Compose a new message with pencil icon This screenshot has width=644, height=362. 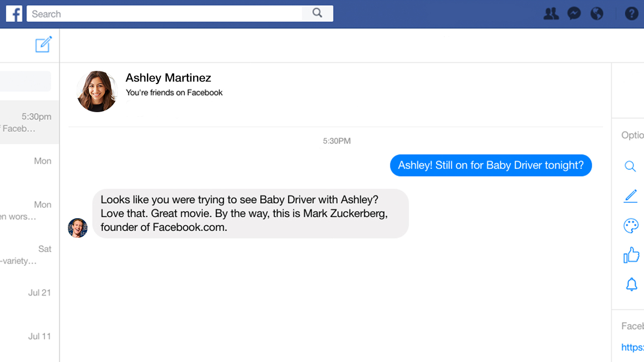tap(44, 45)
